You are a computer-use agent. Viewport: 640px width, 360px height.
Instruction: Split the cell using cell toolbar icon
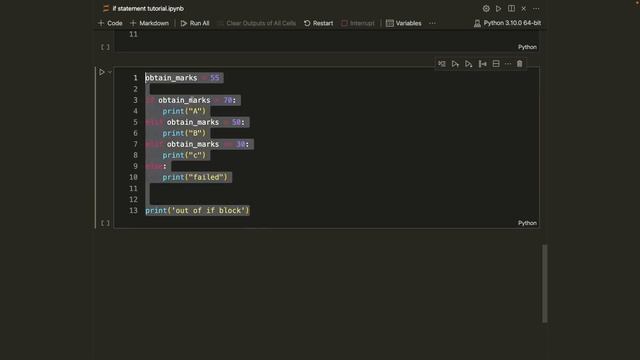pos(496,64)
